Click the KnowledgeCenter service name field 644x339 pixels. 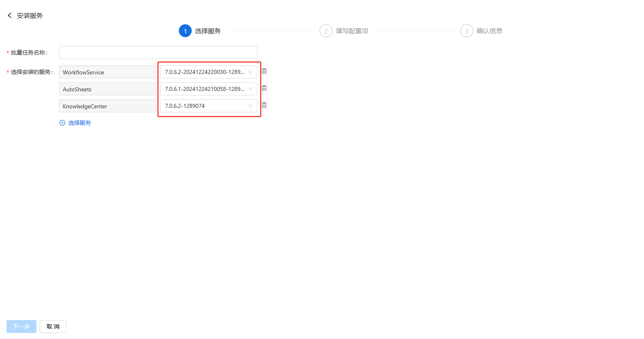pos(108,106)
